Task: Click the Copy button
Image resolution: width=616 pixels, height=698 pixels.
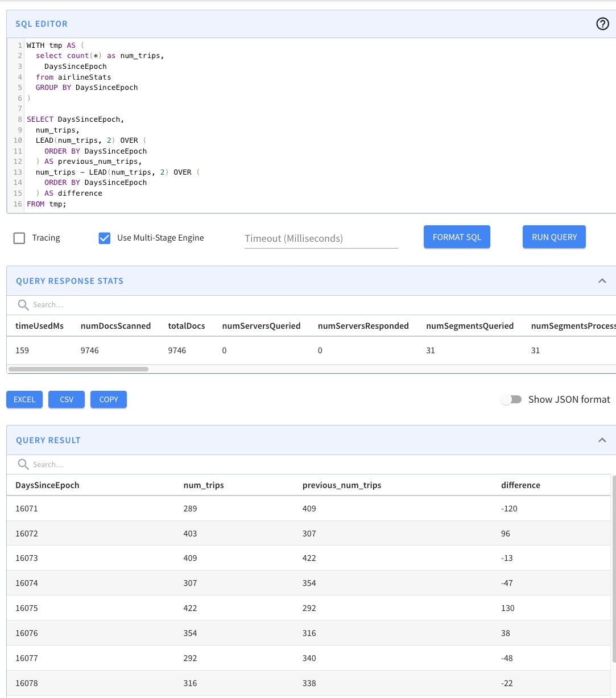Action: (x=109, y=400)
